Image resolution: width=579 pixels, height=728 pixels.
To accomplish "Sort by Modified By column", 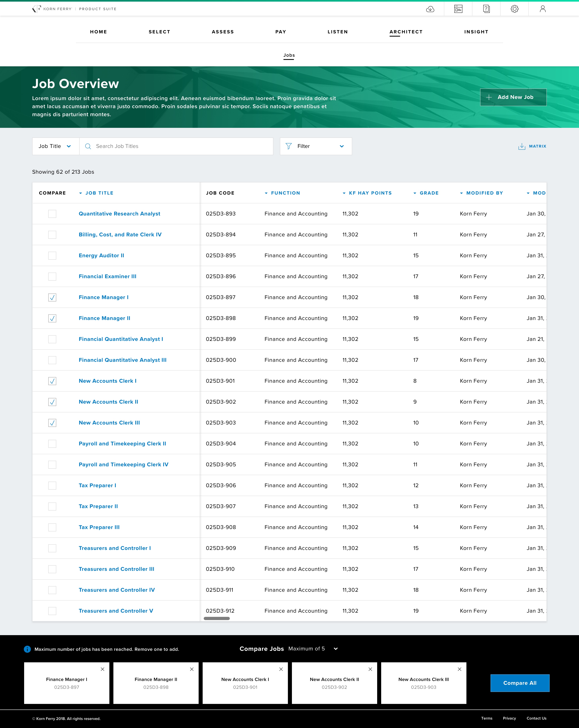I will [481, 193].
